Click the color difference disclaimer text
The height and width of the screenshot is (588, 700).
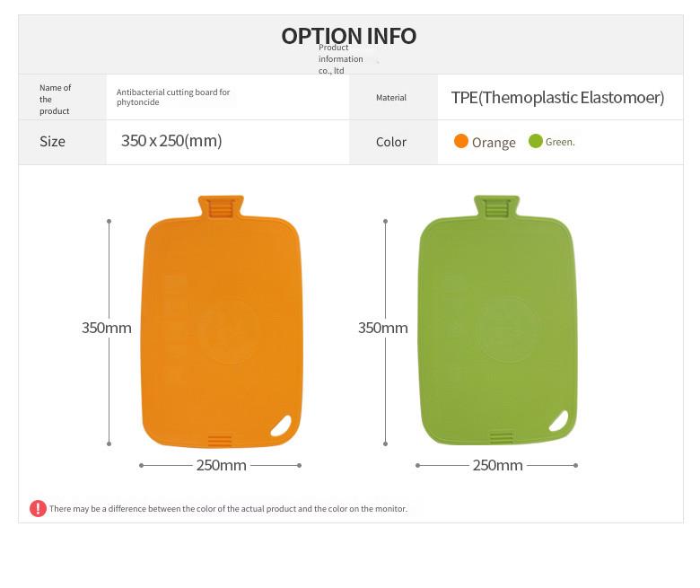228,508
